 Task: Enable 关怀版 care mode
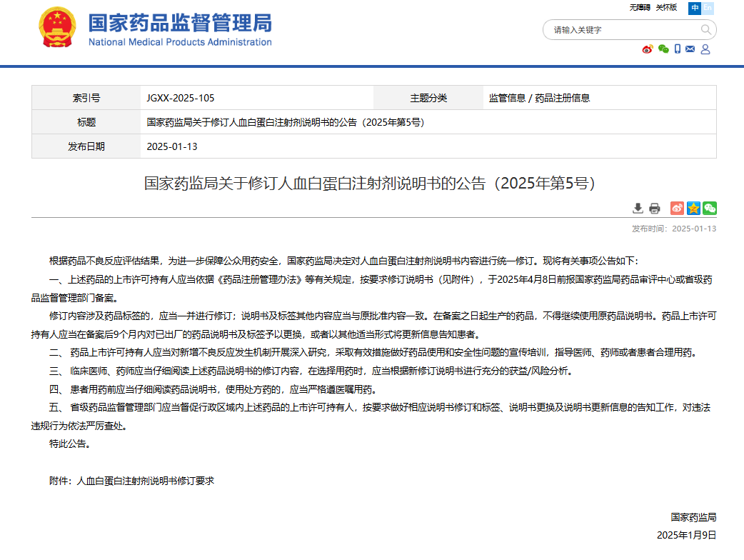(x=665, y=8)
